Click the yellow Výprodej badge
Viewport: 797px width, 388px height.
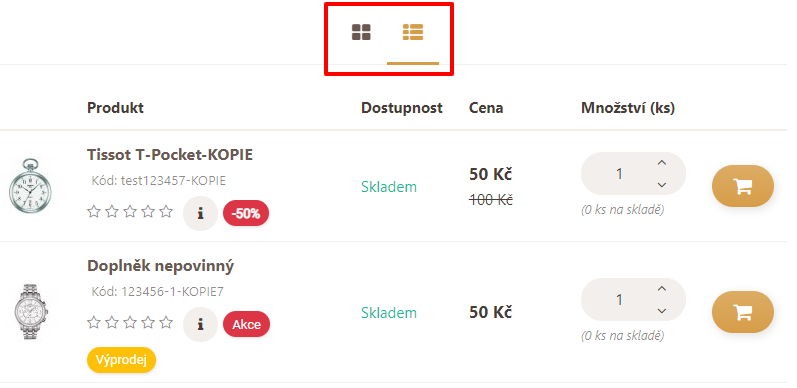click(121, 361)
